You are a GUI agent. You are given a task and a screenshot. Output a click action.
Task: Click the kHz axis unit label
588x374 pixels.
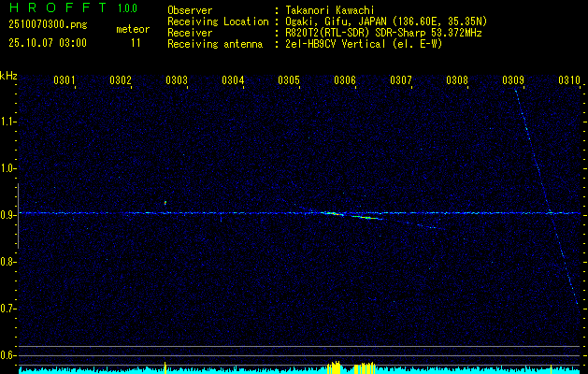(x=8, y=76)
